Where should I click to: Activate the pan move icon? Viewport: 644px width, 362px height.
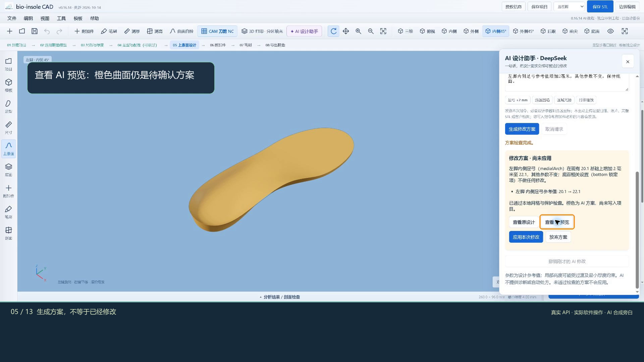click(x=346, y=31)
